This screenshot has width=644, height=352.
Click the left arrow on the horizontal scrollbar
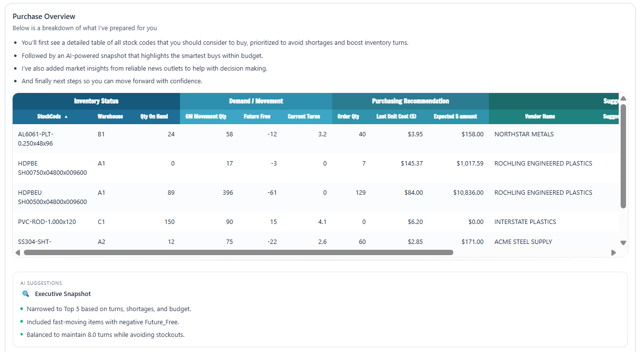(18, 253)
